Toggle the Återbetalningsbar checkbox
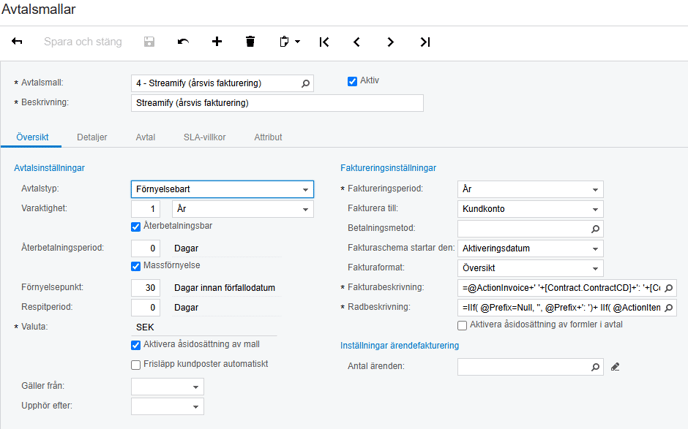Screen dimensions: 688x429 [x=136, y=227]
